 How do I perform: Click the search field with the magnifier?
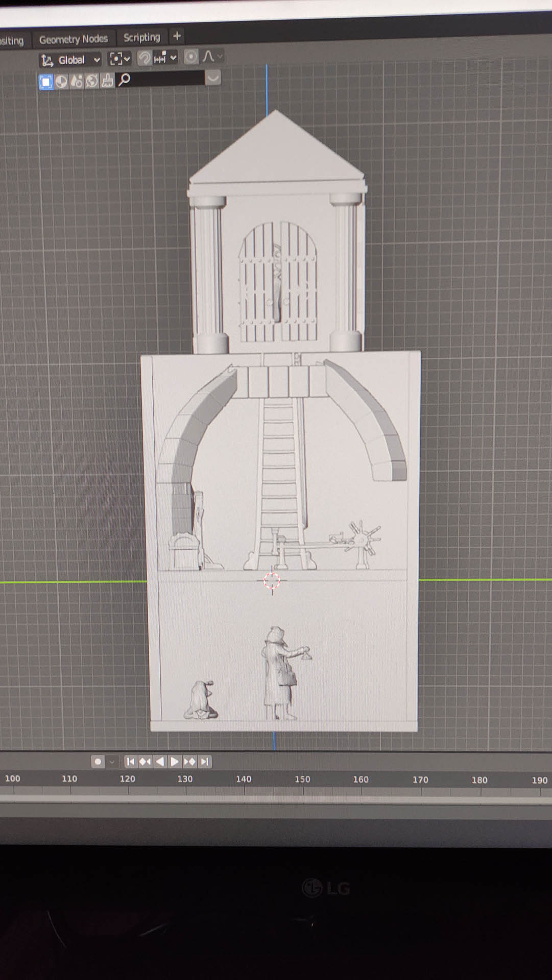pos(161,79)
